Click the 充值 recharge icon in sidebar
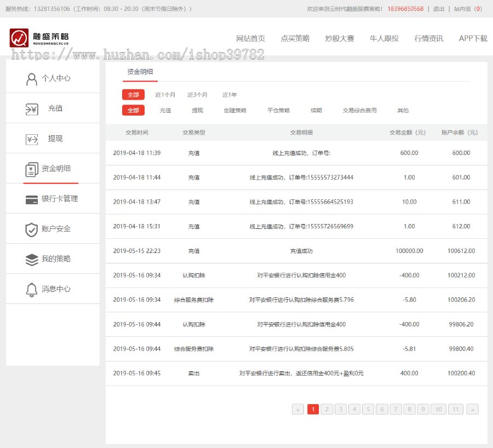The image size is (493, 448). [x=31, y=109]
